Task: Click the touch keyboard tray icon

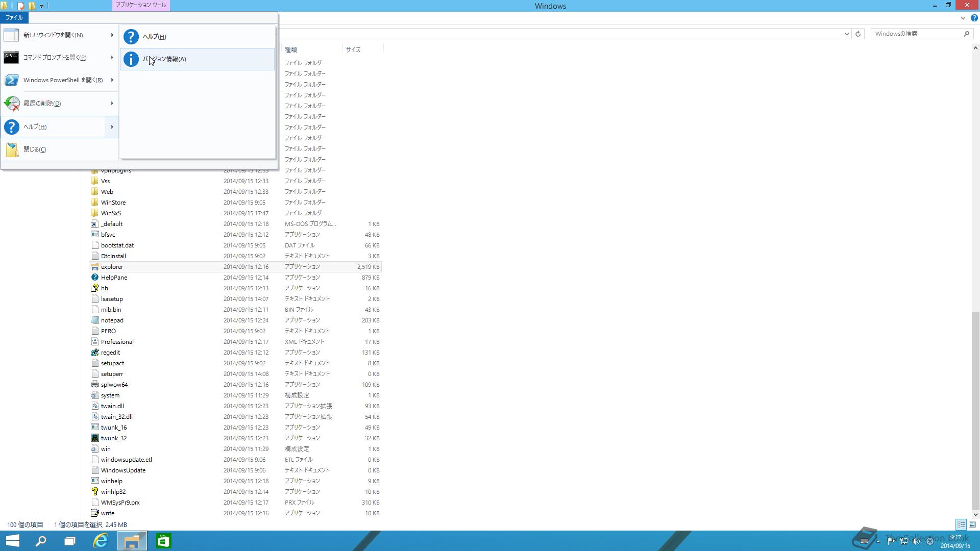Action: pos(864,541)
